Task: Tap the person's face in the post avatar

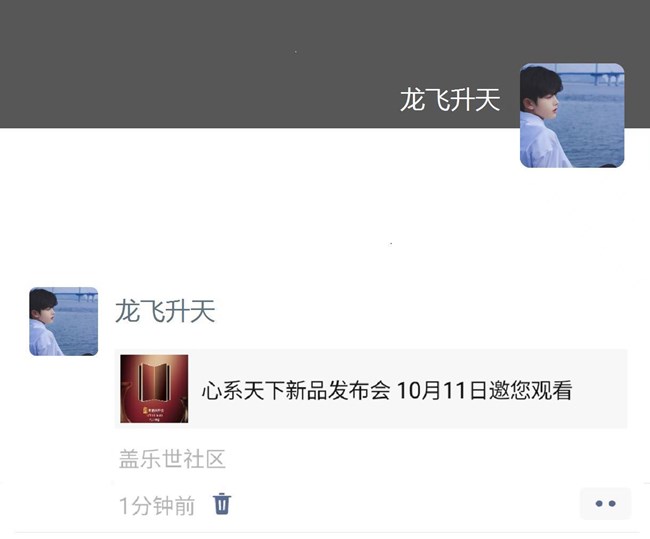Action: [46, 311]
